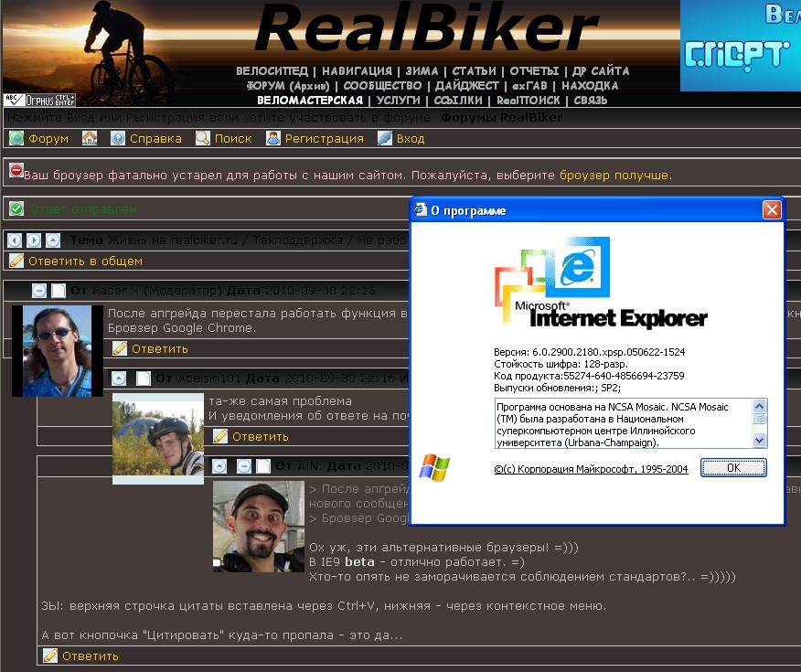Click up arrow icon next to topic title
Screen dimensions: 801x672
click(x=53, y=240)
